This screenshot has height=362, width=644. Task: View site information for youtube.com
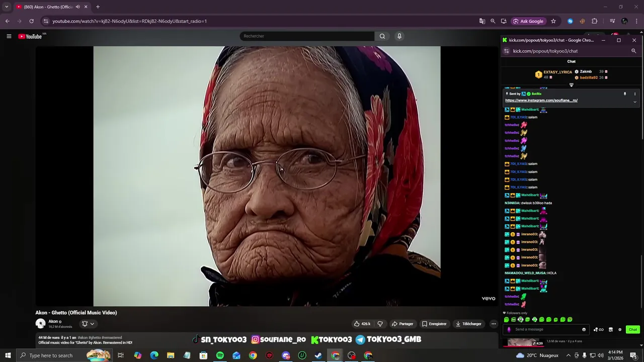click(46, 21)
